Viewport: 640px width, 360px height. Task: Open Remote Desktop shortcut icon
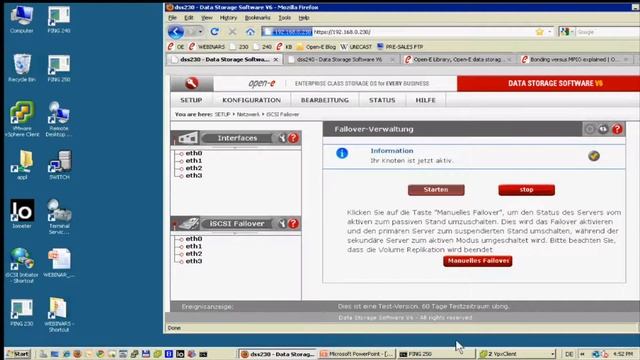(x=59, y=119)
